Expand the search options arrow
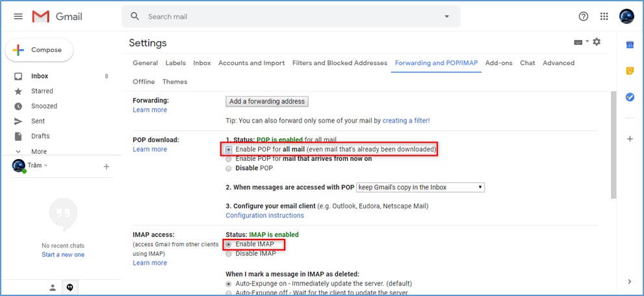Screen dimensions: 644x296 [446, 16]
